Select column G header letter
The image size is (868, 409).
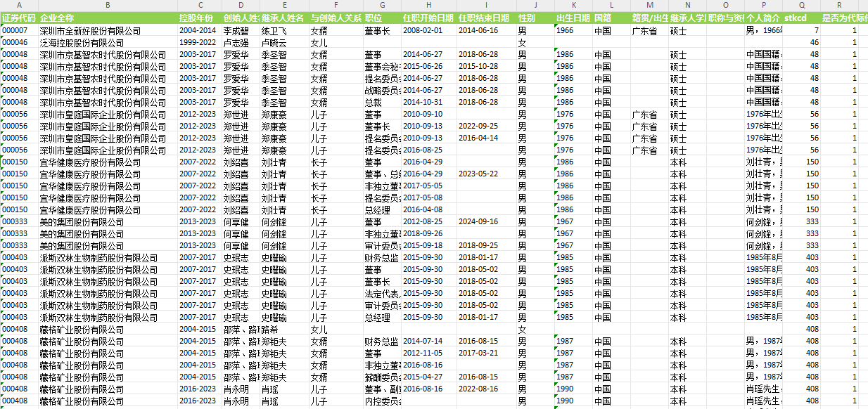click(x=382, y=5)
